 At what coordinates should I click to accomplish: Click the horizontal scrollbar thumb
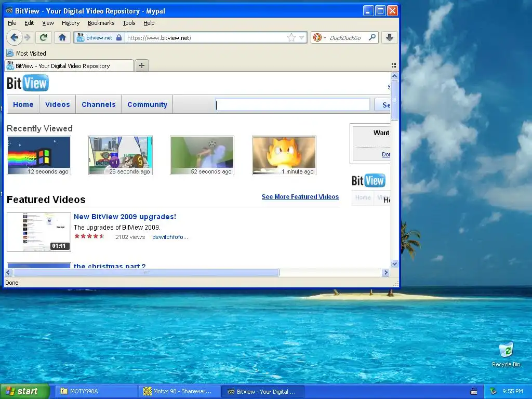coord(146,272)
